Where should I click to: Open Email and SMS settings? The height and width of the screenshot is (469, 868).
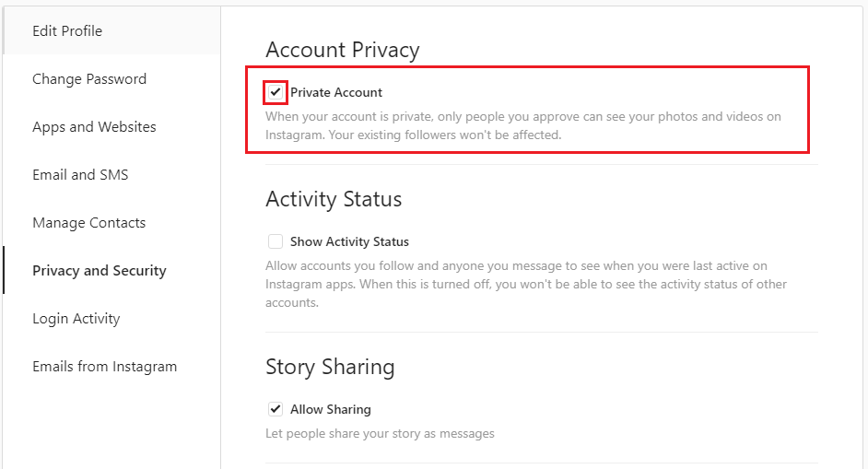(x=80, y=175)
